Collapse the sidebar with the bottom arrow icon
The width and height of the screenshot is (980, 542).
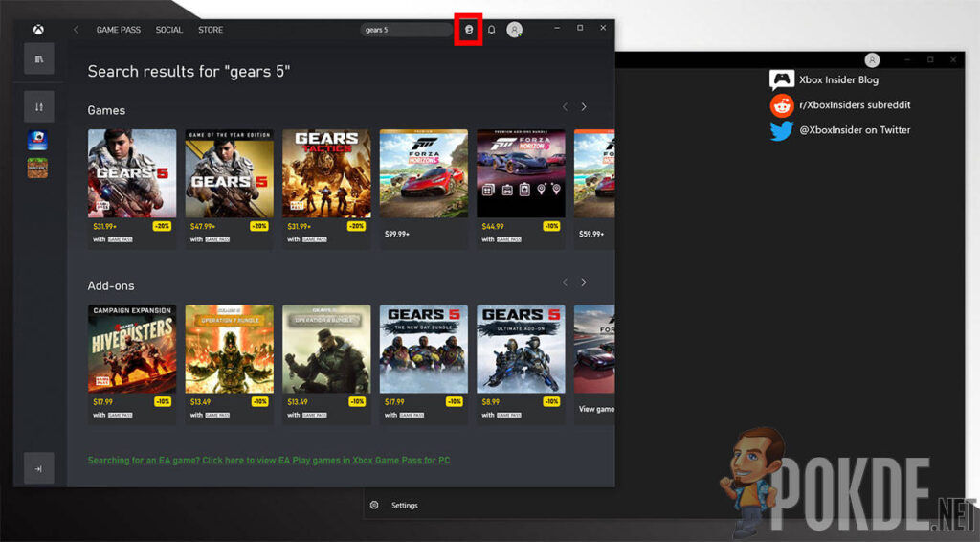38,468
